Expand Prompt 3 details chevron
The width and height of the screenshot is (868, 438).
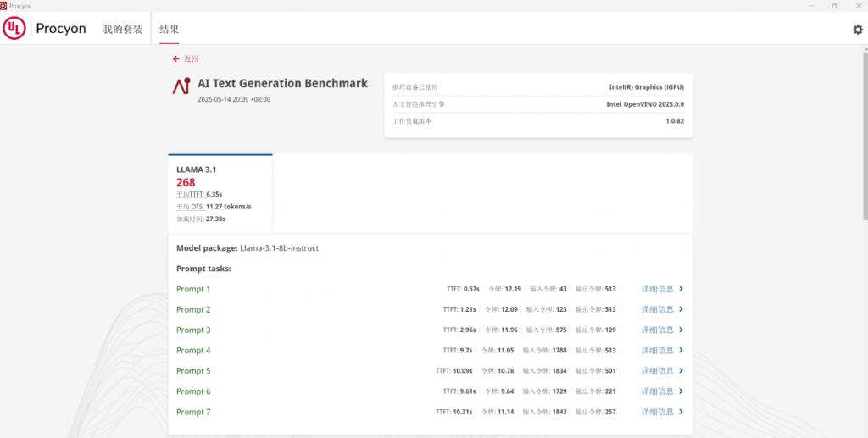click(x=681, y=330)
